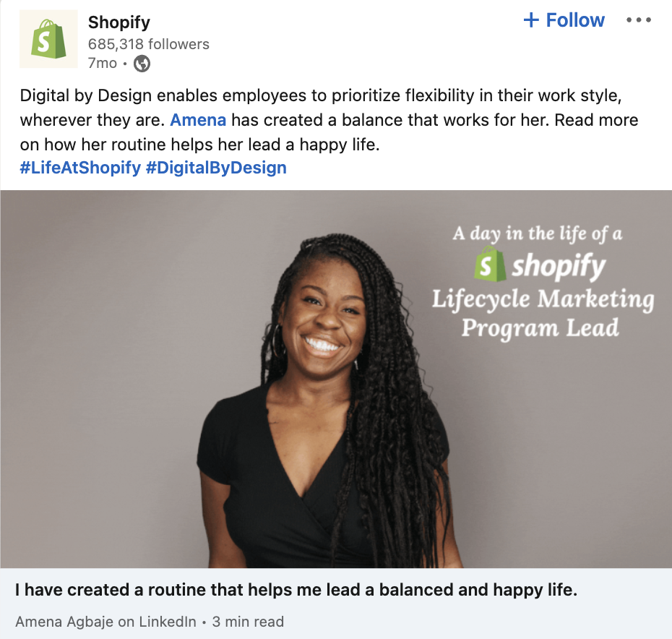
Task: Open the three-dot post options menu
Action: click(639, 20)
